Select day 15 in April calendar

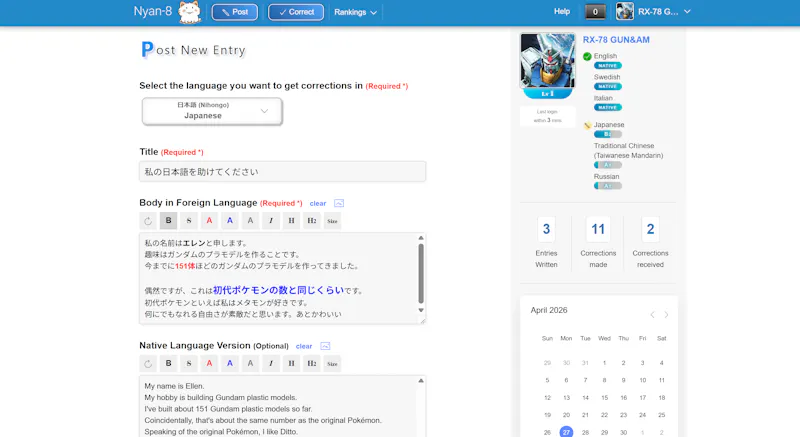(x=604, y=398)
